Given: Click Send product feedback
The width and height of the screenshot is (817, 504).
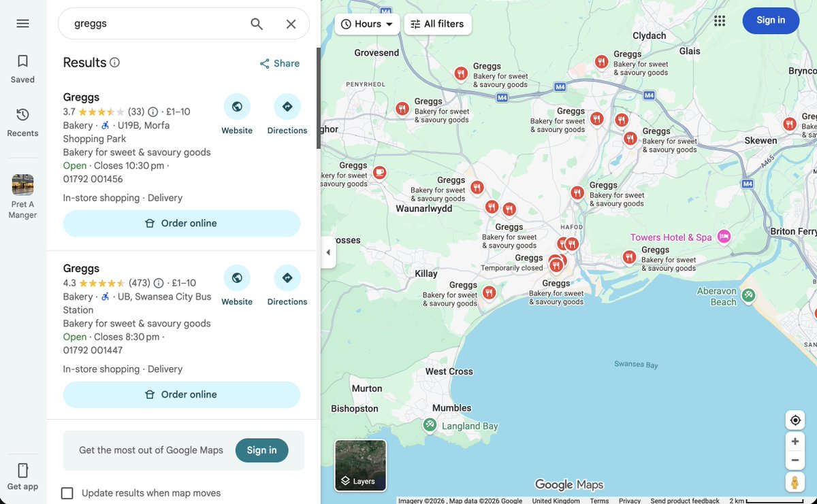Looking at the screenshot, I should pyautogui.click(x=685, y=501).
